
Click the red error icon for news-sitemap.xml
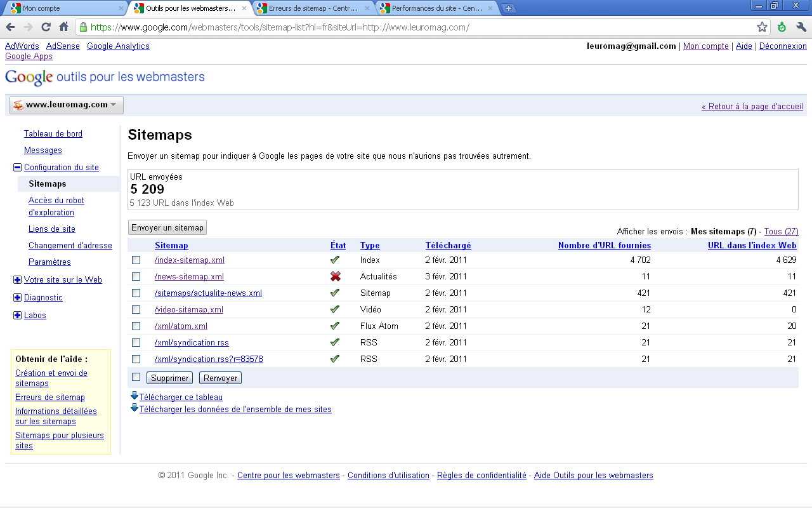click(335, 276)
